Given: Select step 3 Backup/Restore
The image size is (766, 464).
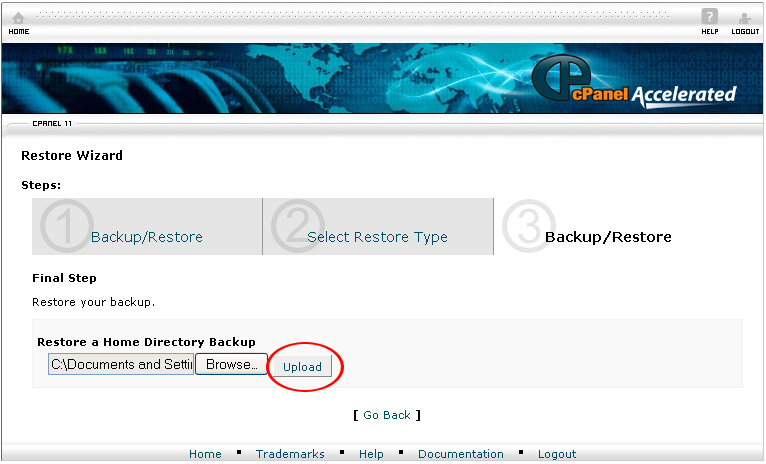Looking at the screenshot, I should pyautogui.click(x=608, y=237).
